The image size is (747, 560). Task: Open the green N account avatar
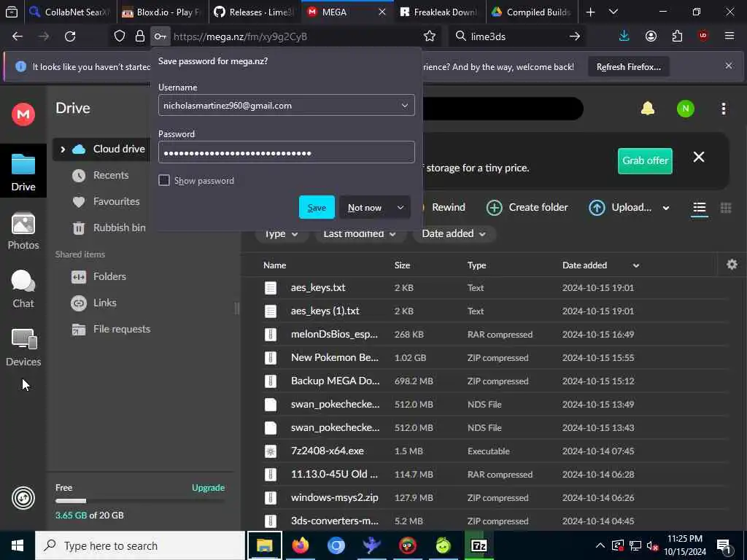point(685,109)
